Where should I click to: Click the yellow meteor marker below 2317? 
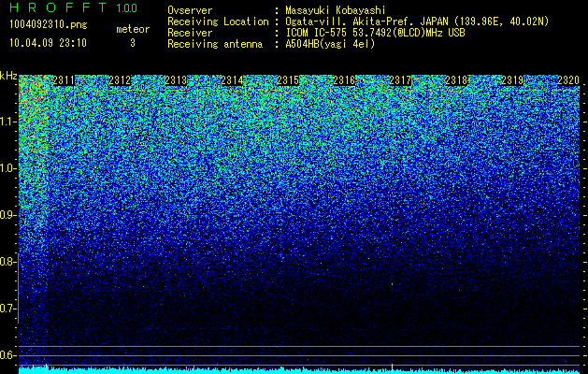(x=393, y=368)
